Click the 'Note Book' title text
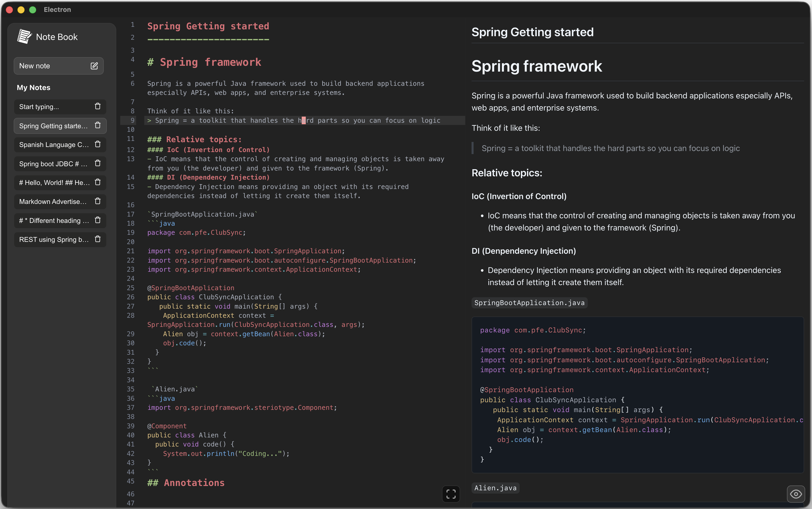 [57, 37]
